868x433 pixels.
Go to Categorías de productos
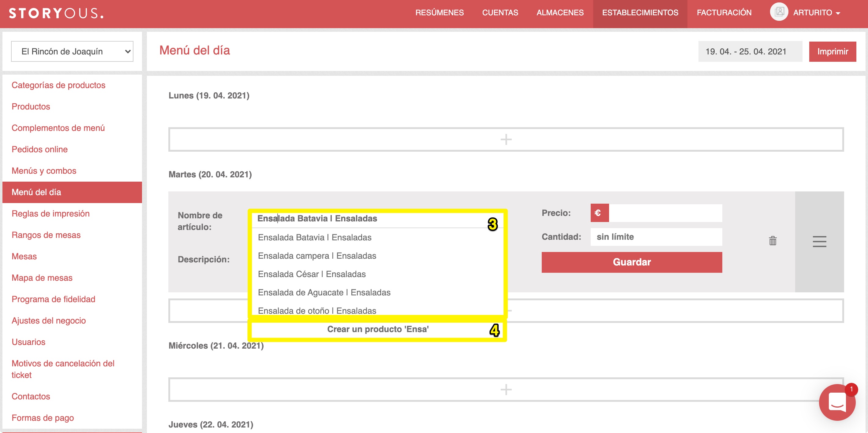[x=58, y=85]
